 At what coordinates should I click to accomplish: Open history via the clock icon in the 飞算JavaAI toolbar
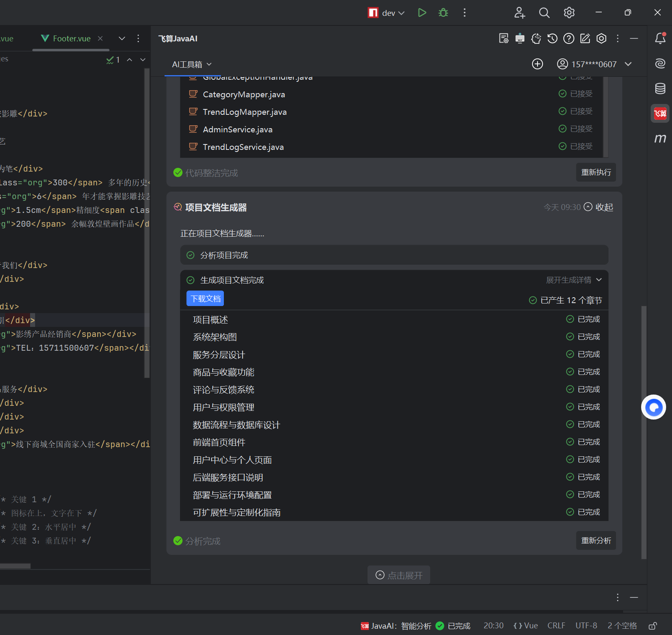(553, 38)
